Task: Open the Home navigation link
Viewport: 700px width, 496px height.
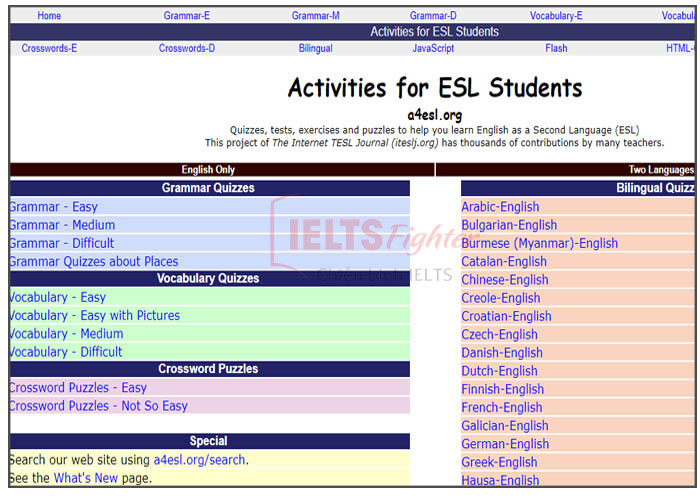Action: coord(49,16)
